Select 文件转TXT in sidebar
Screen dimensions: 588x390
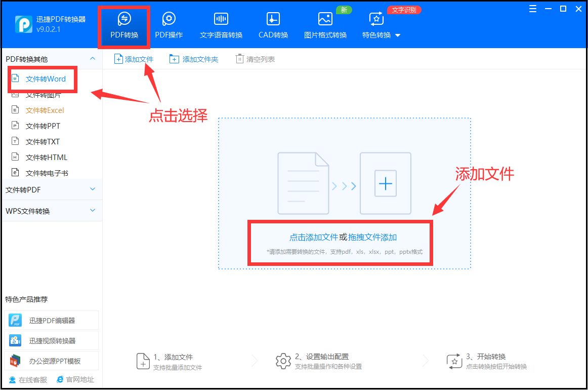tap(43, 142)
